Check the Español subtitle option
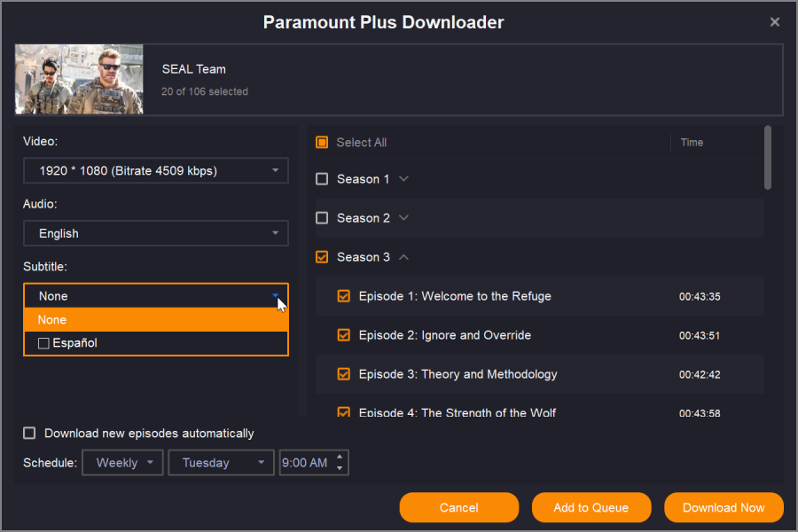The image size is (798, 532). (x=43, y=343)
